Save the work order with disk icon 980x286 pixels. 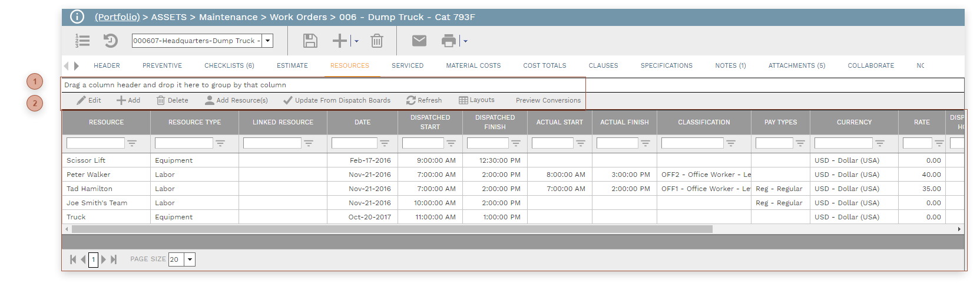coord(310,41)
